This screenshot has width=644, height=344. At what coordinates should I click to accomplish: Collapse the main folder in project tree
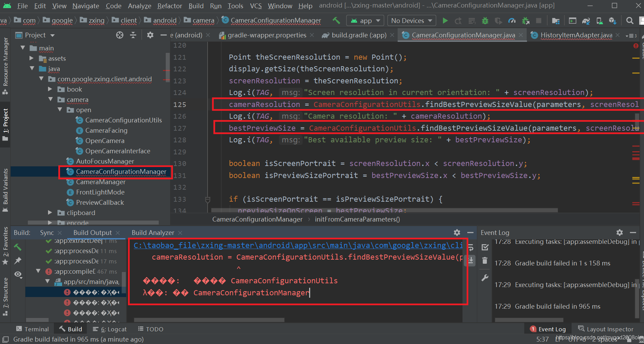tap(23, 48)
